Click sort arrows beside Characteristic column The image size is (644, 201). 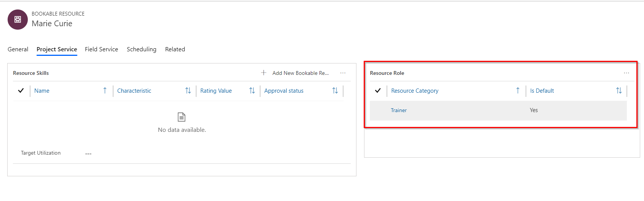point(188,90)
